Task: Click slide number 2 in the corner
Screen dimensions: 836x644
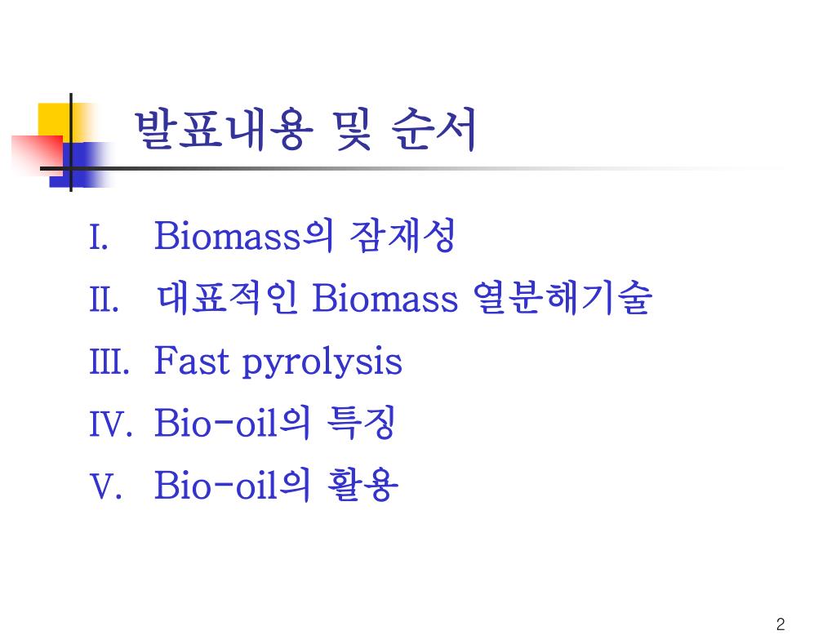Action: pos(780,624)
